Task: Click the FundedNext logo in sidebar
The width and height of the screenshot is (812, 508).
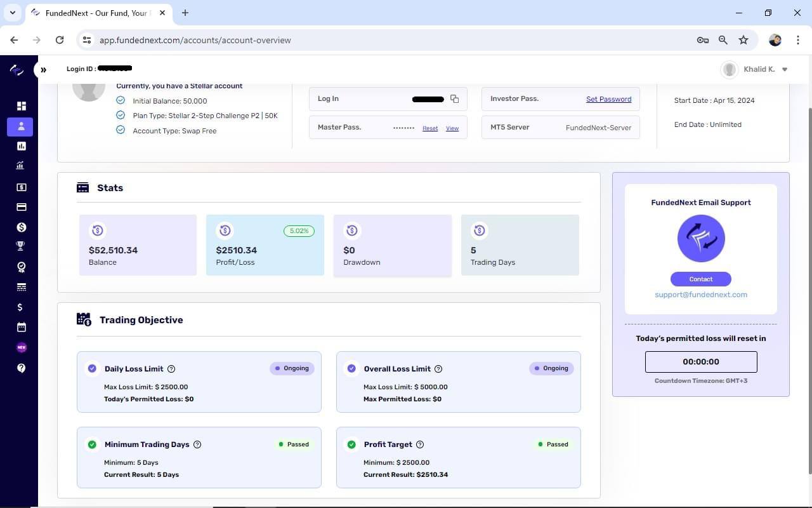Action: pyautogui.click(x=17, y=70)
